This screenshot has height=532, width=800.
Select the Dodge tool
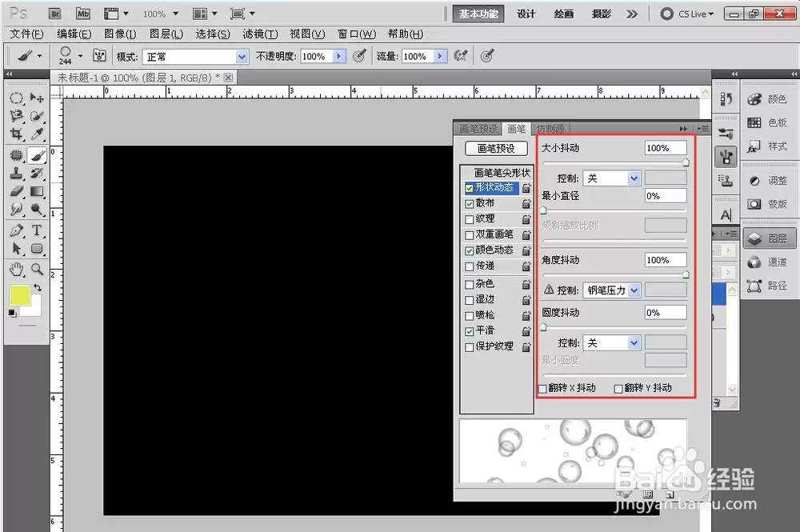click(37, 209)
